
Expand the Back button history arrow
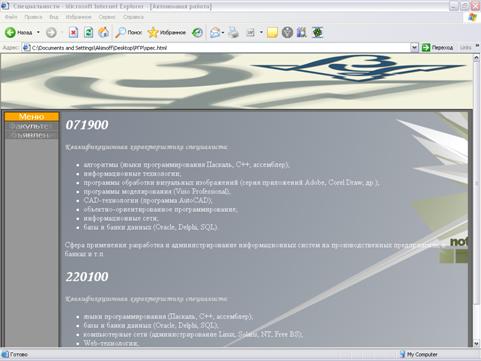pos(38,32)
